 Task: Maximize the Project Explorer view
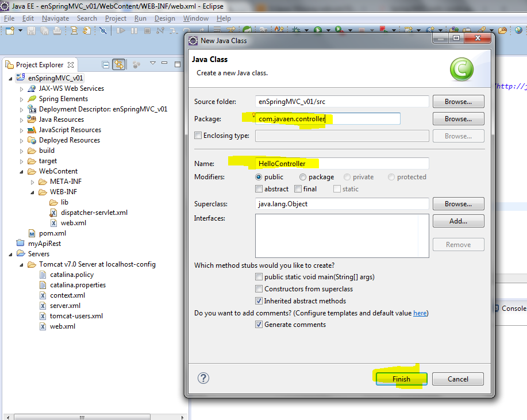[x=178, y=64]
